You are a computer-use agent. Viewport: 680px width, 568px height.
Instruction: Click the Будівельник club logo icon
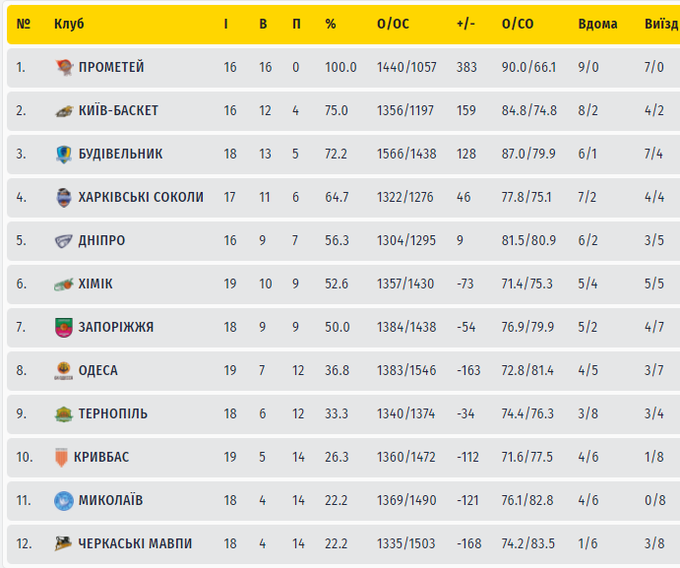(x=64, y=154)
